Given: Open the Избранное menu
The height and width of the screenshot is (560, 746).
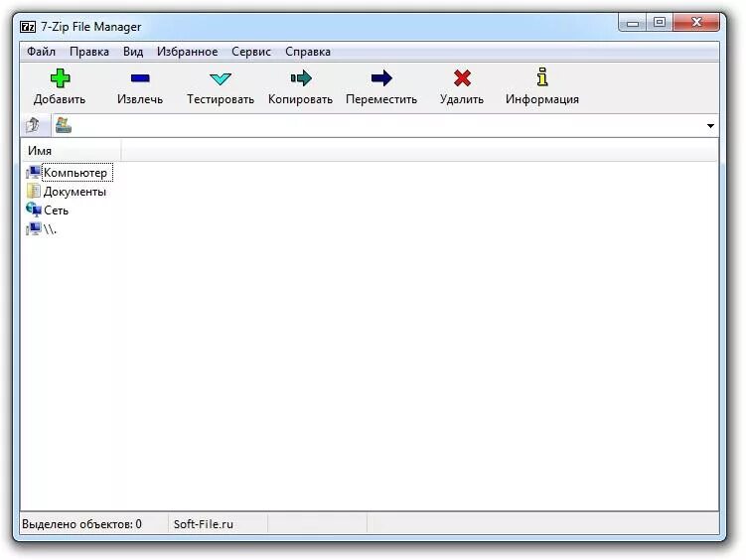Looking at the screenshot, I should (187, 52).
